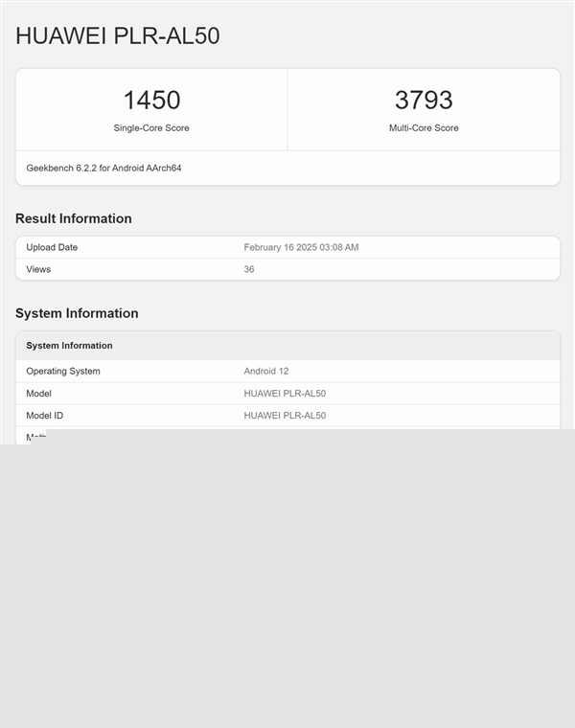This screenshot has height=728, width=575.
Task: Select the views count 36
Action: pyautogui.click(x=249, y=269)
